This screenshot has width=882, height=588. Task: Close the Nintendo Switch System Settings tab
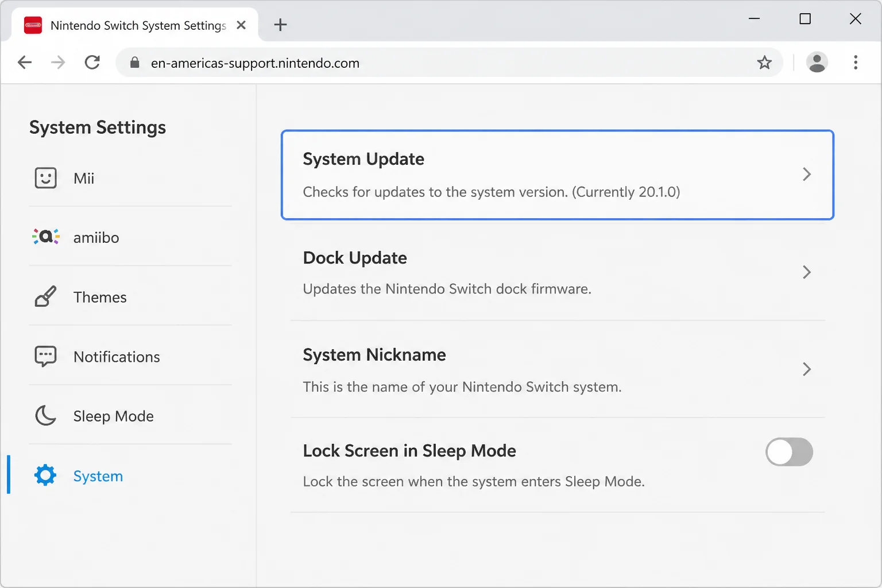[x=241, y=25]
